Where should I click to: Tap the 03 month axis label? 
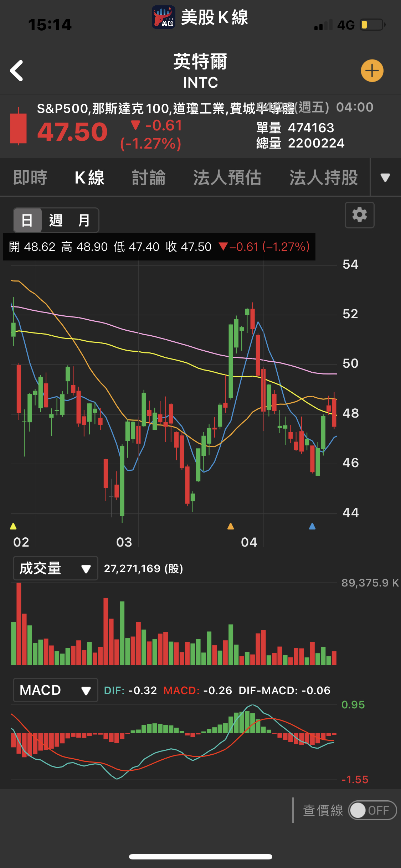pyautogui.click(x=124, y=542)
